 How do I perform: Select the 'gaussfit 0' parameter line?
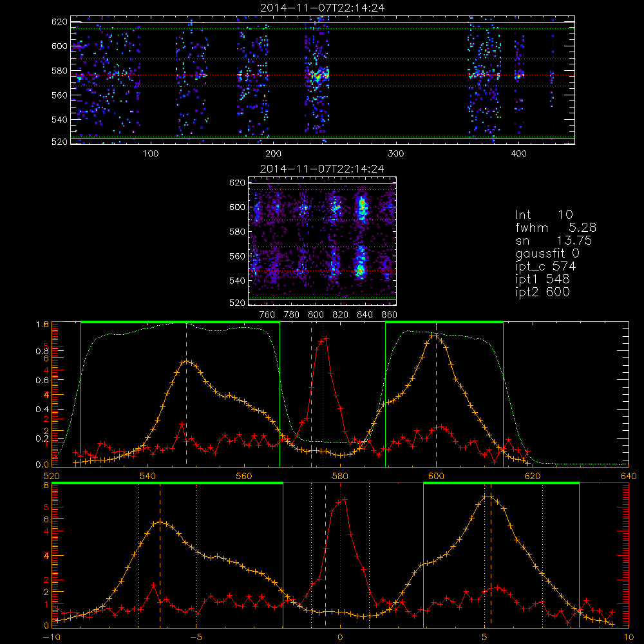(547, 253)
